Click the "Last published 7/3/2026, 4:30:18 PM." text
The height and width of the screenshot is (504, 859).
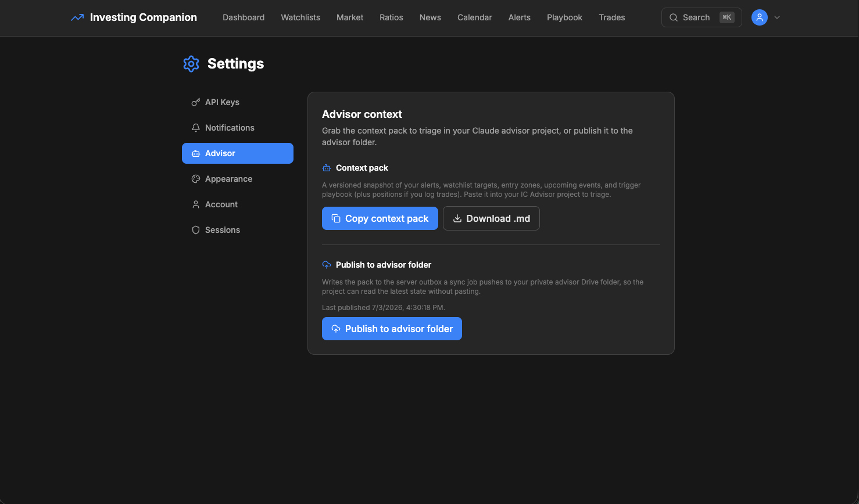coord(384,308)
